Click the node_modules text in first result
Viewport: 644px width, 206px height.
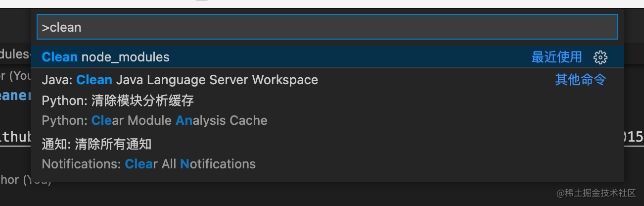click(125, 57)
